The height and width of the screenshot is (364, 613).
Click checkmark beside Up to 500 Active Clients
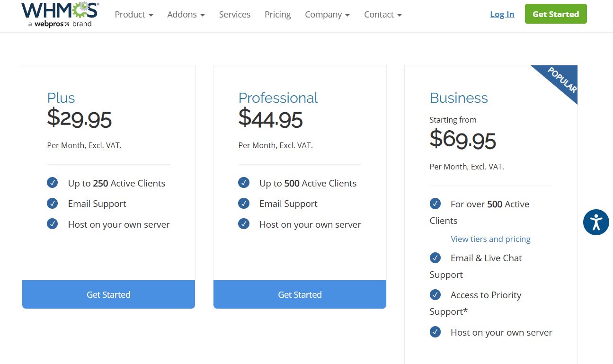pyautogui.click(x=244, y=183)
